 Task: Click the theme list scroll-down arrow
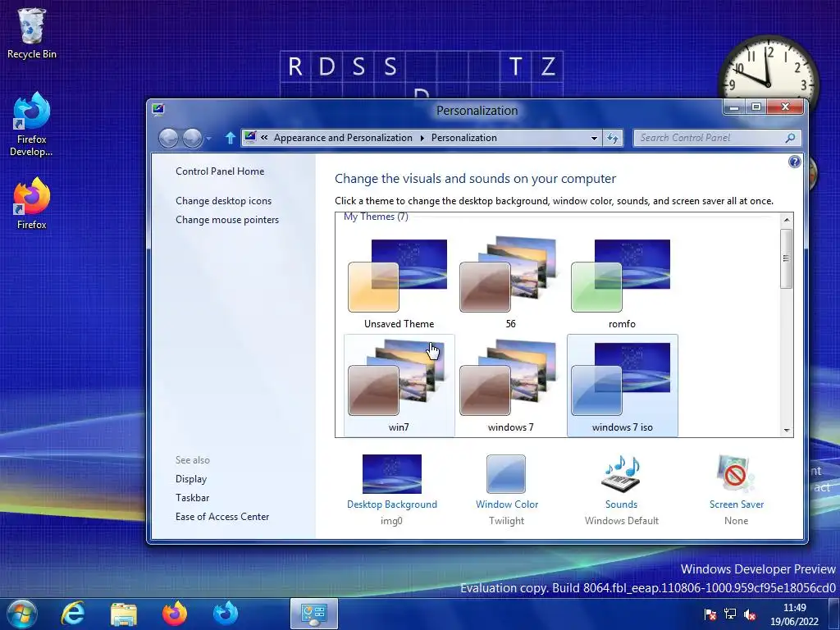click(787, 430)
